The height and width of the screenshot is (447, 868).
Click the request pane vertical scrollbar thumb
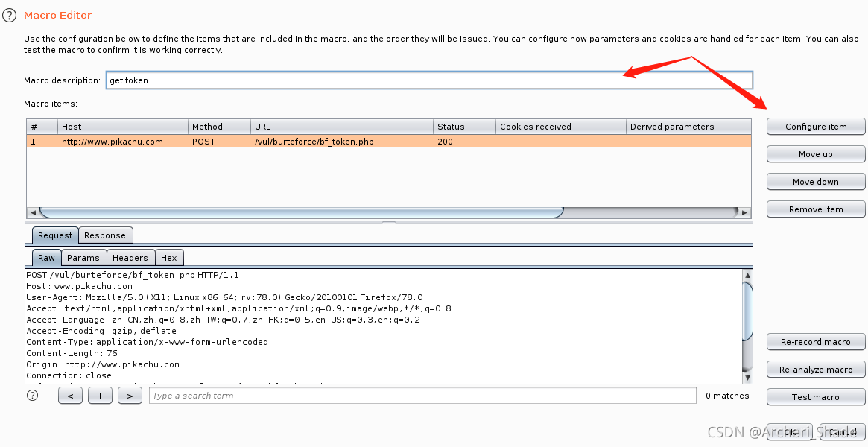pos(747,311)
